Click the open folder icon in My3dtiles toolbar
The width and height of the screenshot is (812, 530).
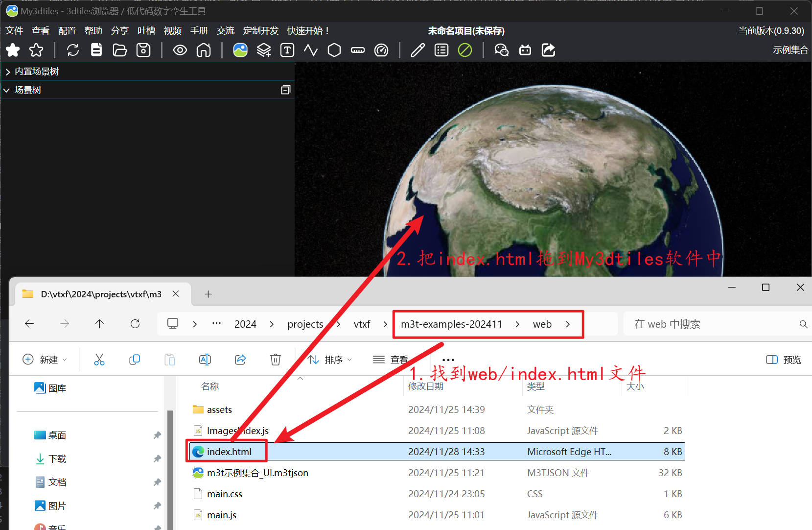[x=120, y=50]
